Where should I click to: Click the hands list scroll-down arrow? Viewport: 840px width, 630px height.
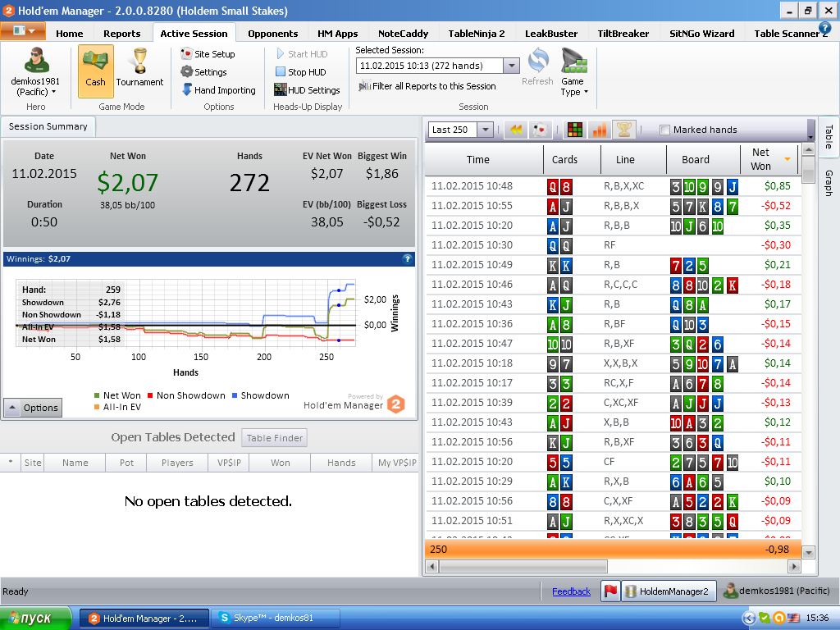click(808, 552)
